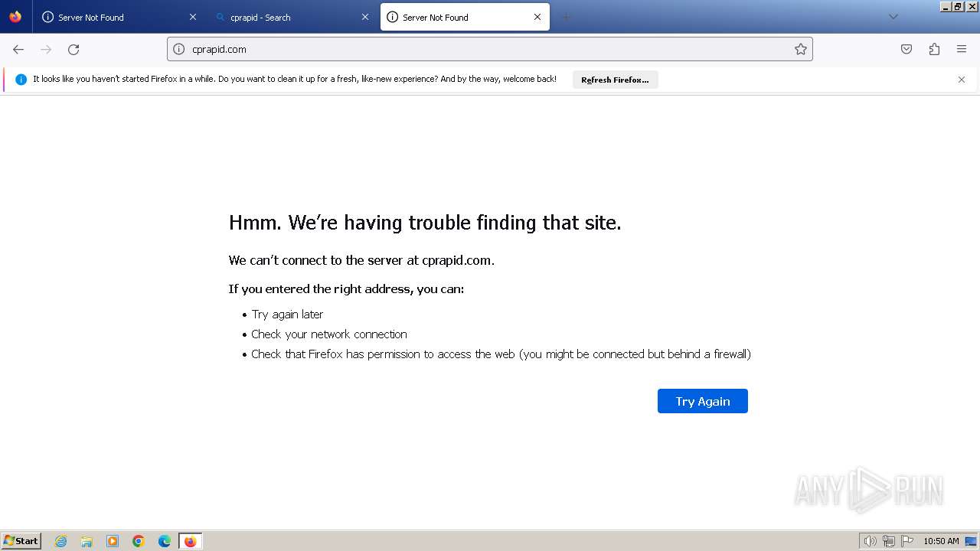The height and width of the screenshot is (551, 980).
Task: Dismiss the refresh Firefox notification bar
Action: (962, 80)
